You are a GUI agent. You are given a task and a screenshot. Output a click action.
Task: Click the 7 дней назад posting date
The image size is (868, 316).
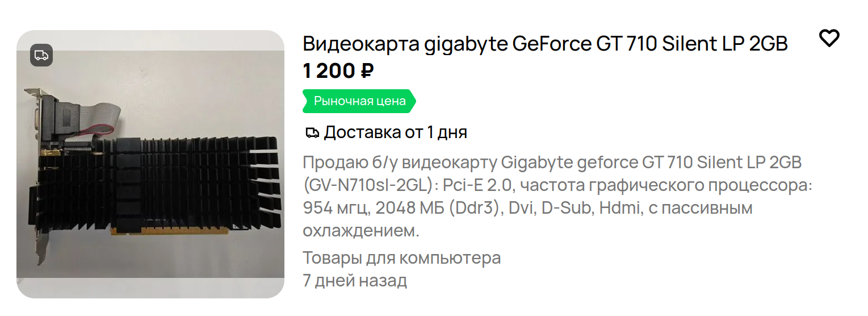pyautogui.click(x=355, y=281)
